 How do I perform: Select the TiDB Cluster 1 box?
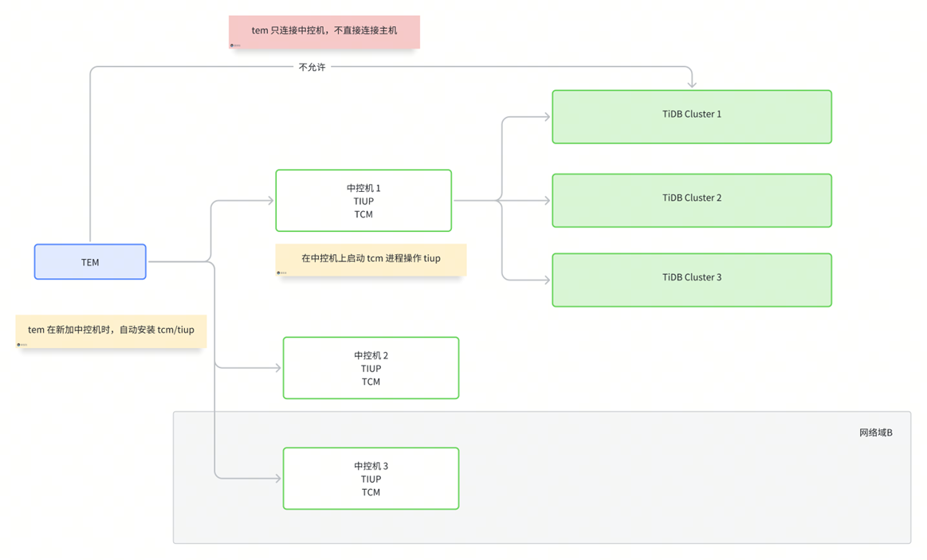coord(691,117)
